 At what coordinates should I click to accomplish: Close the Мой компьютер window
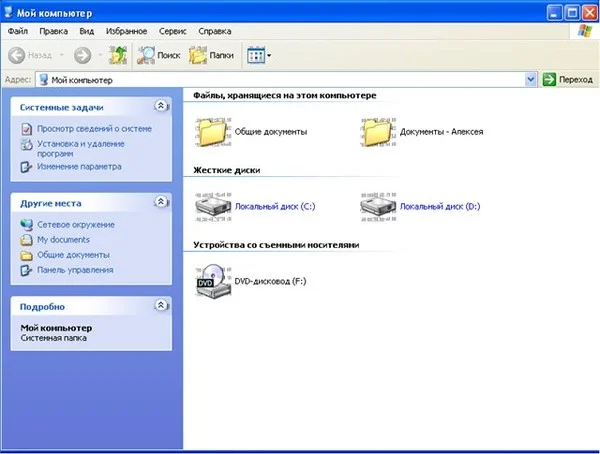pyautogui.click(x=590, y=13)
